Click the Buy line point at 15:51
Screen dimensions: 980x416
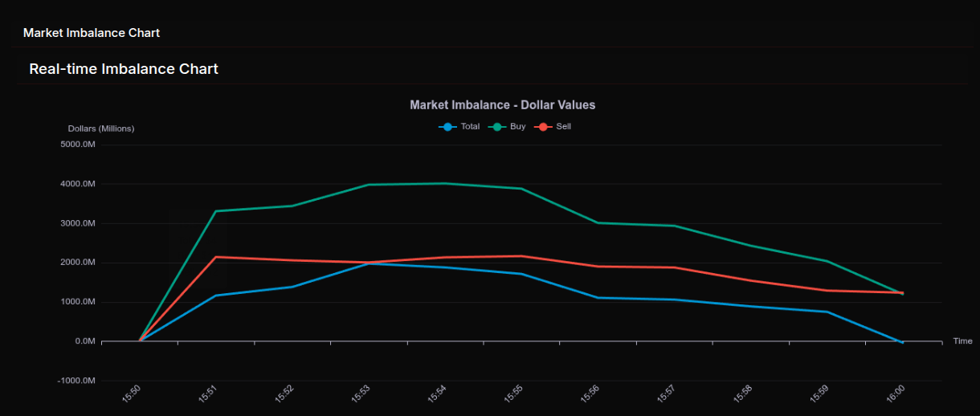click(x=216, y=211)
